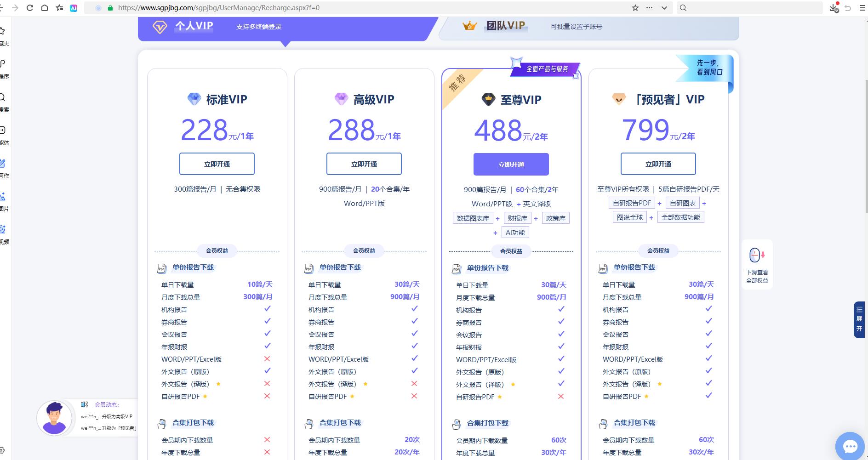
Task: Click 立即开通 under 预见者 VIP
Action: (658, 164)
